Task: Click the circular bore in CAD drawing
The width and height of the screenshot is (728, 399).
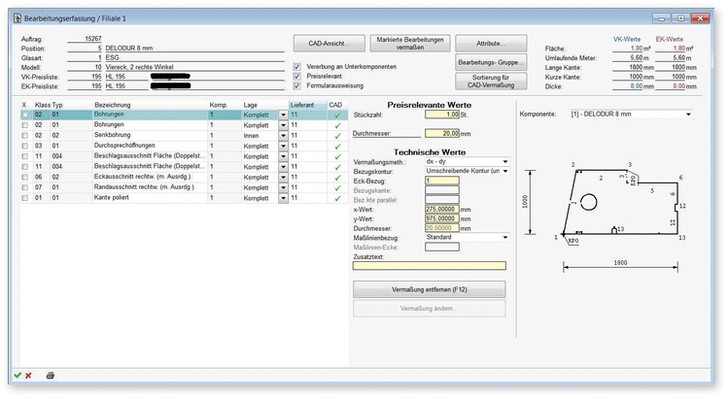Action: click(588, 203)
